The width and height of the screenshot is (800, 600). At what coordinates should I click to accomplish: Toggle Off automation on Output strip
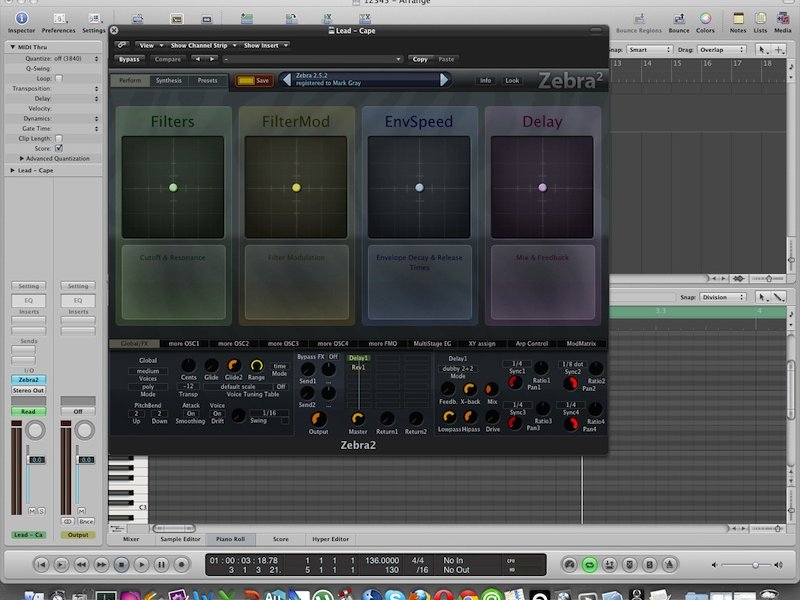pyautogui.click(x=78, y=411)
